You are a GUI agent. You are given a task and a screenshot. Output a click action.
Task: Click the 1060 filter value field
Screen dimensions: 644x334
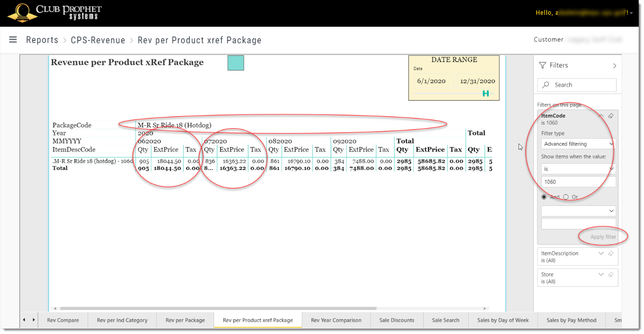578,182
